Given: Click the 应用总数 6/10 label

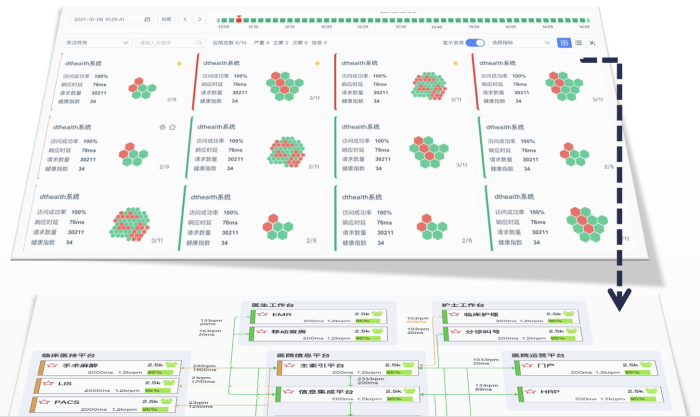Looking at the screenshot, I should pyautogui.click(x=229, y=43).
